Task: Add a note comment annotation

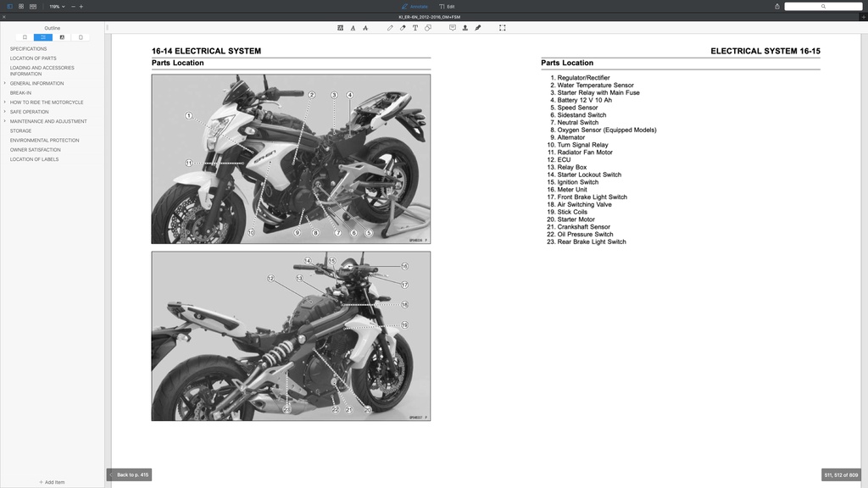Action: (452, 27)
